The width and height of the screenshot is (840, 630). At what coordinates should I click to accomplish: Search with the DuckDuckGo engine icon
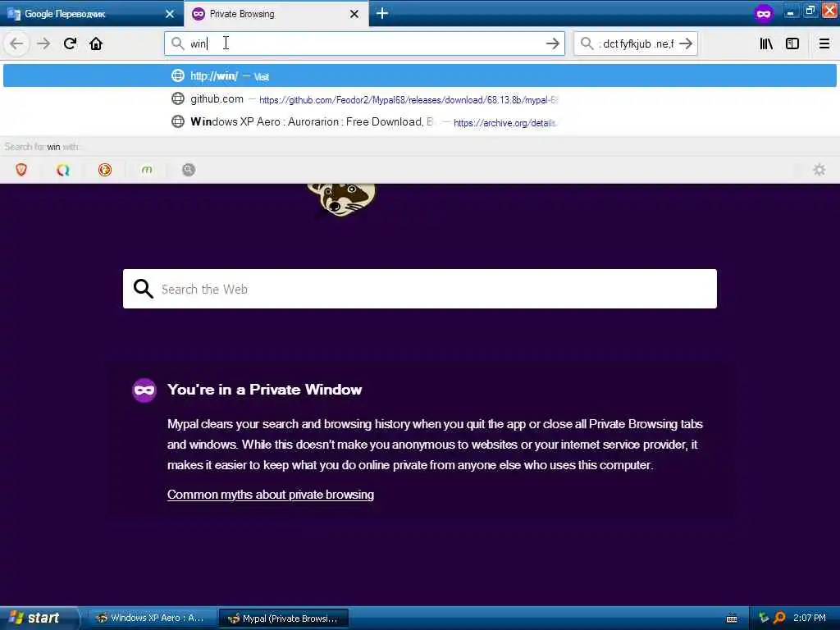[105, 170]
